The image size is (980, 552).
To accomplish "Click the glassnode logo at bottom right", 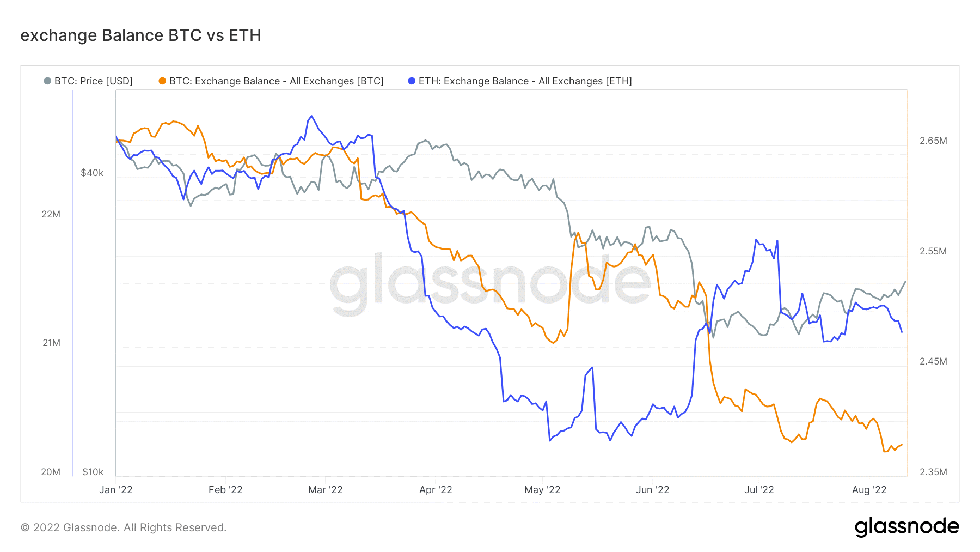I will 907,527.
